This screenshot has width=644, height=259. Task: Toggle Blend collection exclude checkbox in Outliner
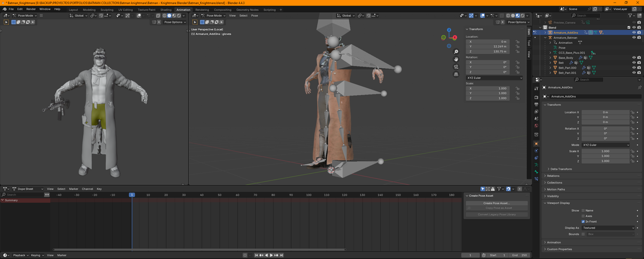tap(629, 27)
